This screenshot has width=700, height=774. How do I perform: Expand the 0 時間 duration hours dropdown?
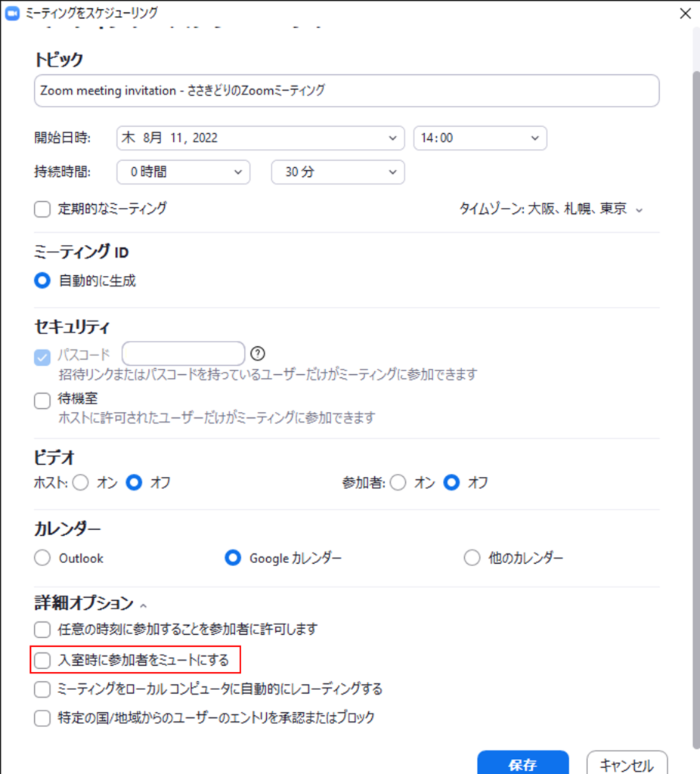pos(183,172)
